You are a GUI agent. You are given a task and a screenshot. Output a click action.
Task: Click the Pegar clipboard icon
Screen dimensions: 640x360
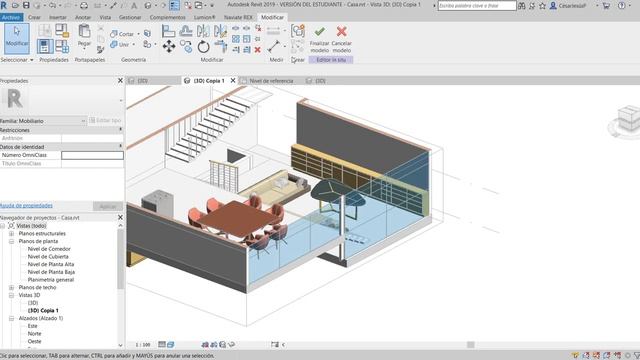[x=84, y=31]
